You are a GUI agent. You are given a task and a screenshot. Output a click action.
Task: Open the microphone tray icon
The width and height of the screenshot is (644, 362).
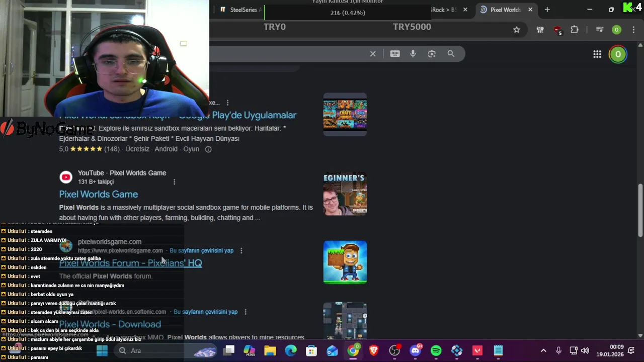pyautogui.click(x=558, y=350)
